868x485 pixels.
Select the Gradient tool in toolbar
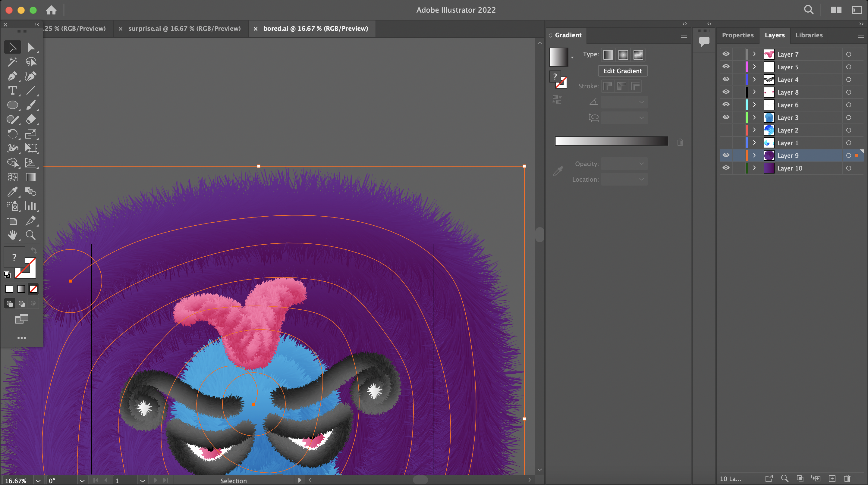tap(31, 177)
